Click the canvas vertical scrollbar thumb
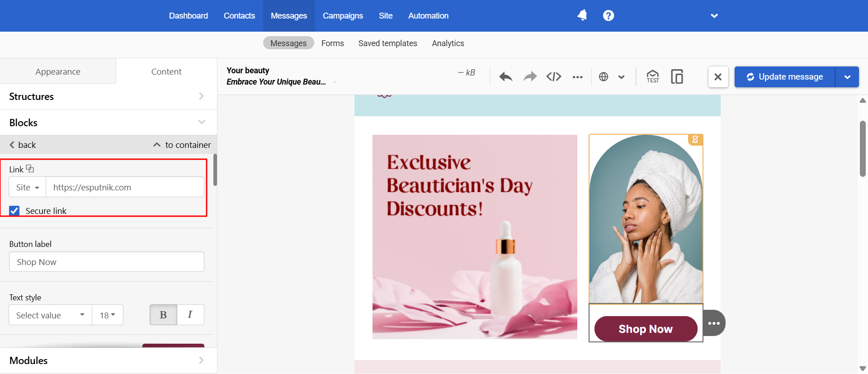The width and height of the screenshot is (868, 374). tap(863, 148)
